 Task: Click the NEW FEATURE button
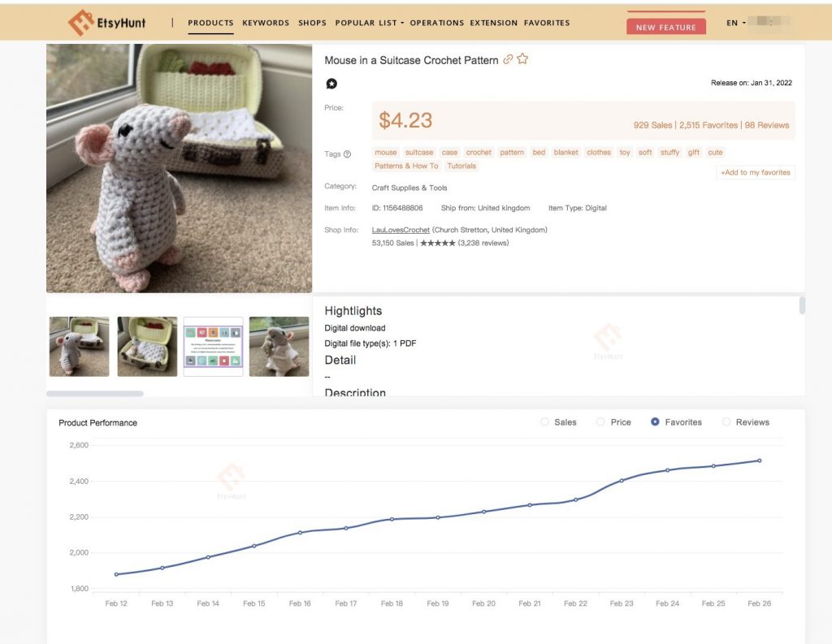pyautogui.click(x=666, y=26)
